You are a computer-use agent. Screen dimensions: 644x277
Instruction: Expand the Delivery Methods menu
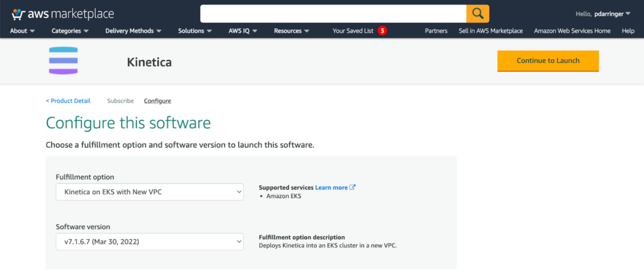133,31
